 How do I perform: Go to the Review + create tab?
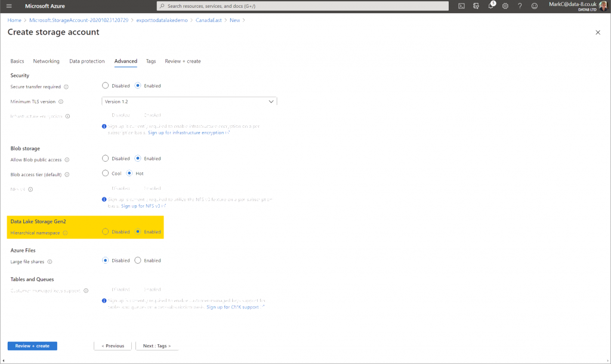183,61
